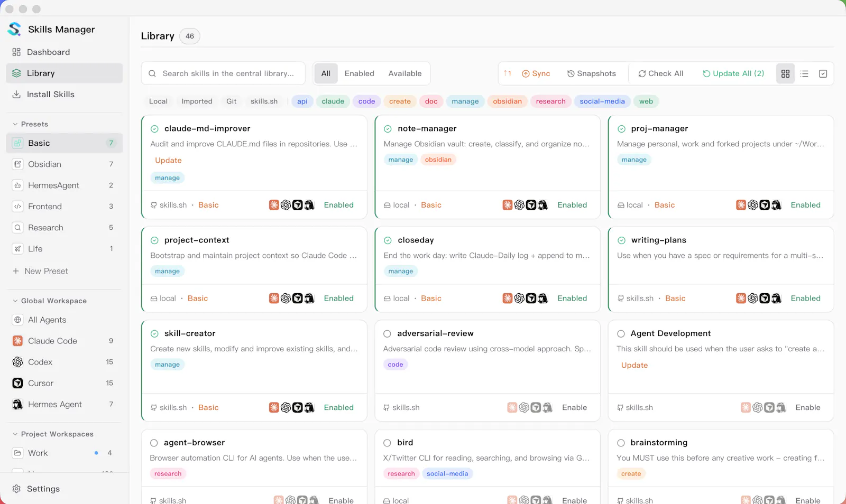Filter by obsidian tag
The width and height of the screenshot is (846, 504).
(x=507, y=101)
